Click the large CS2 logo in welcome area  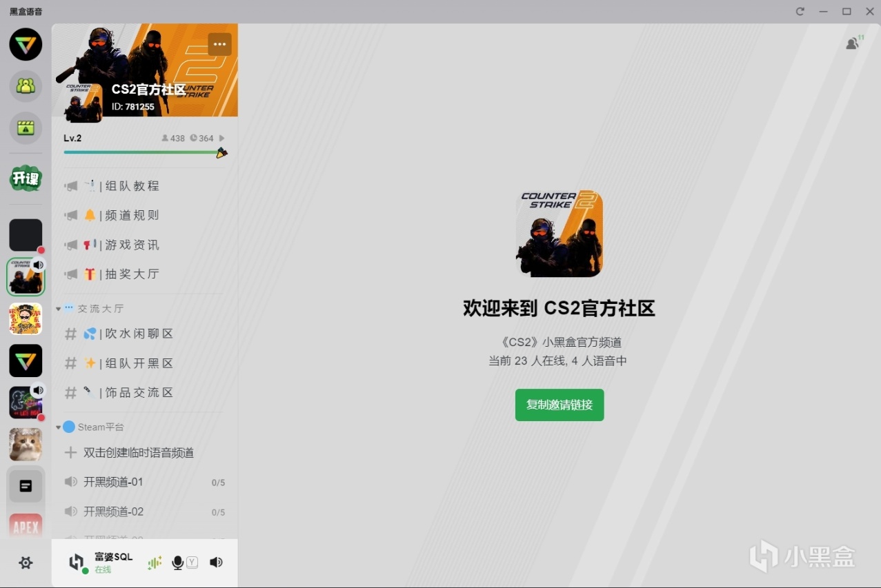(560, 234)
